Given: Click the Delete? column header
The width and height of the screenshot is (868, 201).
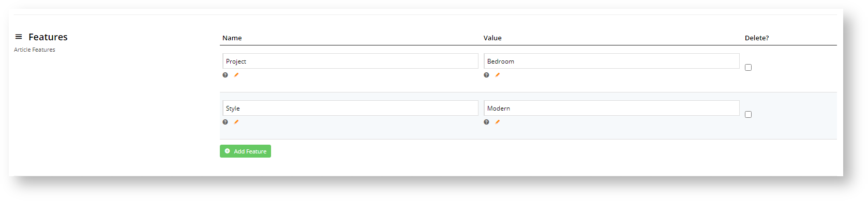Looking at the screenshot, I should (757, 38).
